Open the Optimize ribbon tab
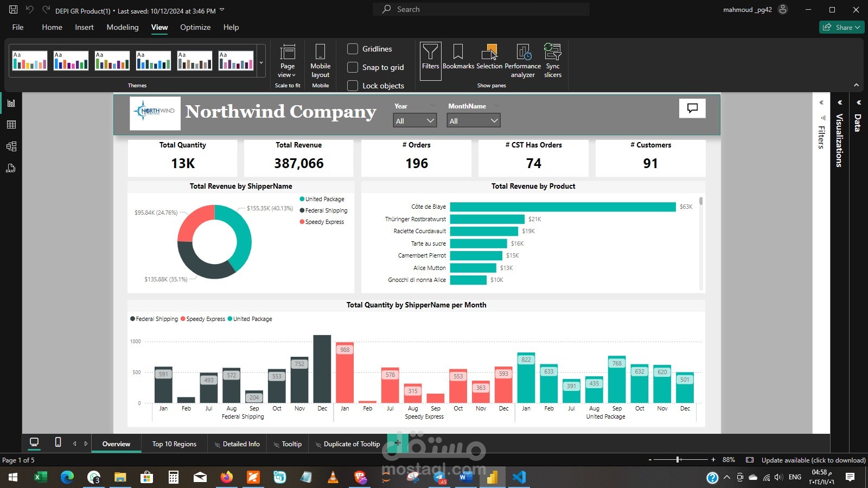The width and height of the screenshot is (868, 488). click(195, 27)
